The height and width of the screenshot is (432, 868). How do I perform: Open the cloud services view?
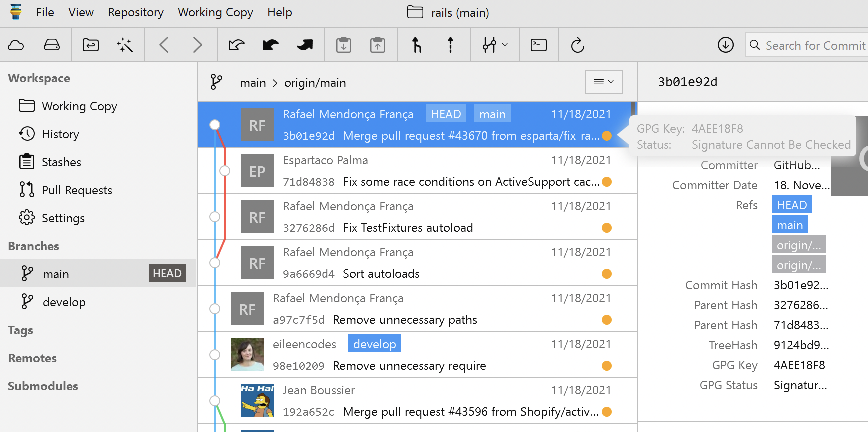pos(16,45)
